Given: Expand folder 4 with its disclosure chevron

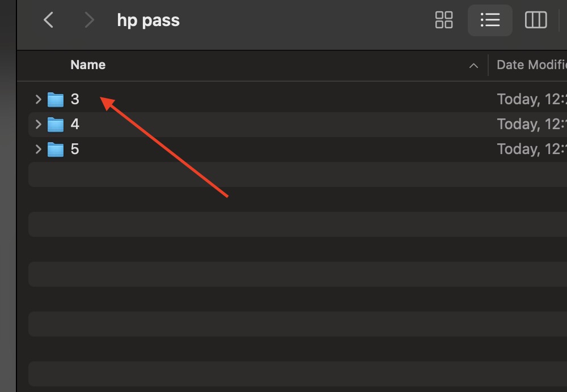Looking at the screenshot, I should [x=38, y=125].
